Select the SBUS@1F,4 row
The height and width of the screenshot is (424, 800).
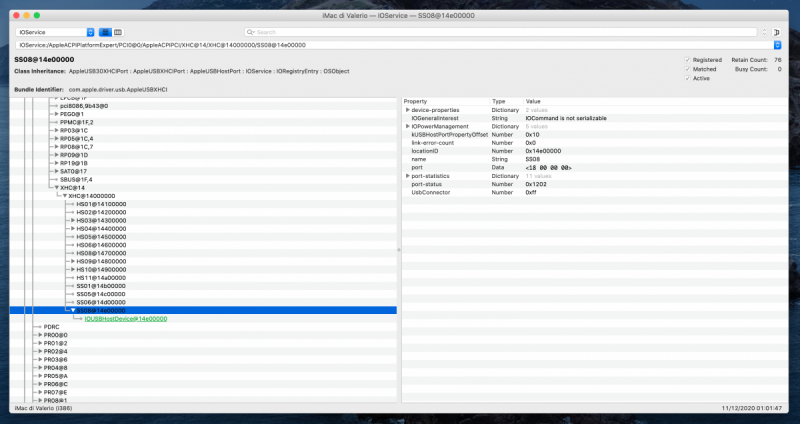point(203,180)
